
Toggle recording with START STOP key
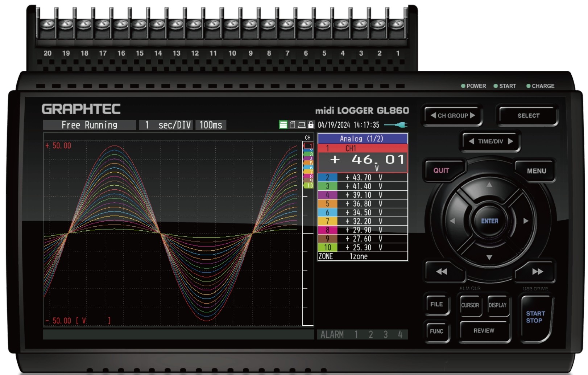pos(535,317)
